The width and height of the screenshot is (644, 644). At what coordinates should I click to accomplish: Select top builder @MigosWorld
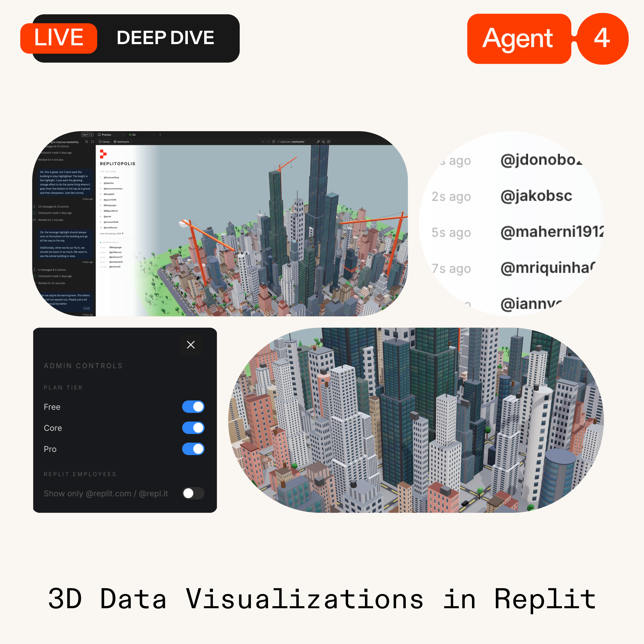click(x=111, y=211)
